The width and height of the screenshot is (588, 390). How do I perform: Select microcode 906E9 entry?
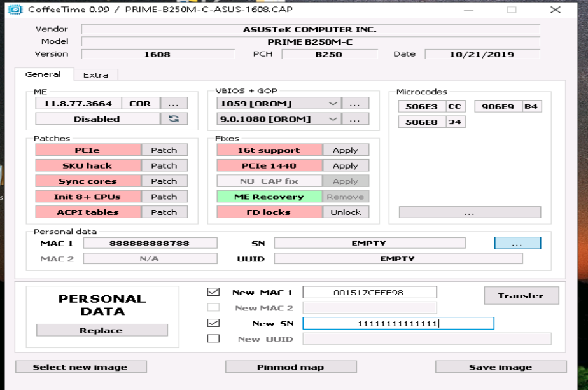pyautogui.click(x=498, y=106)
